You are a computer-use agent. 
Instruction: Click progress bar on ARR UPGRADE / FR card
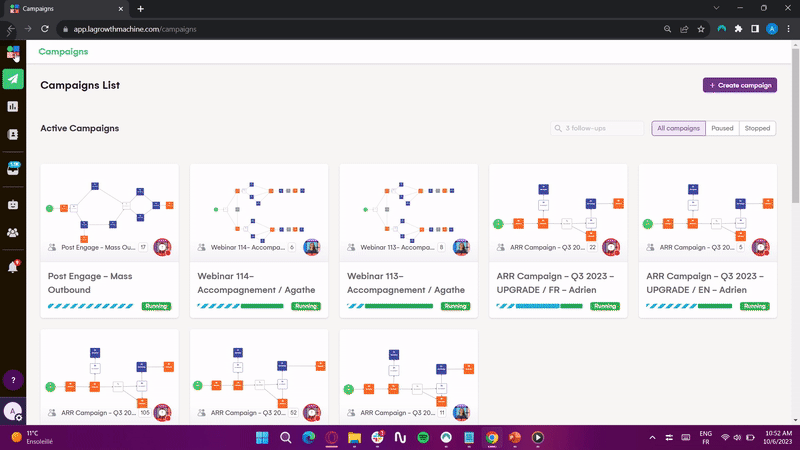pyautogui.click(x=539, y=306)
